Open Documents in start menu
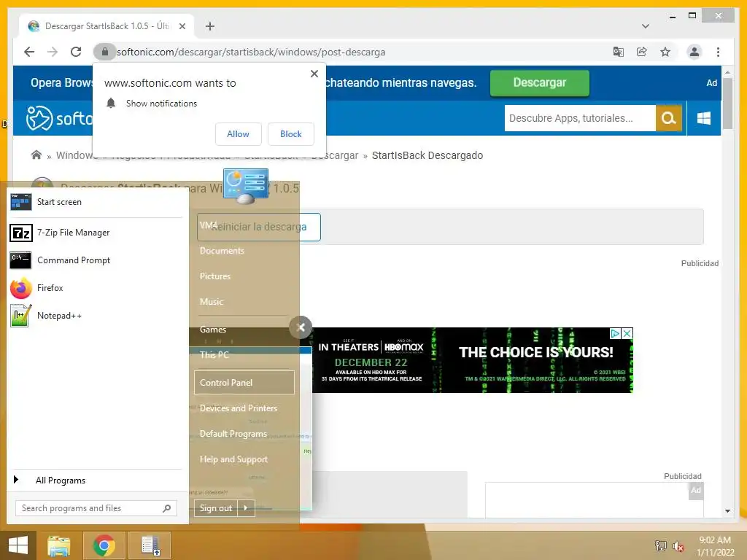This screenshot has height=560, width=747. [222, 251]
